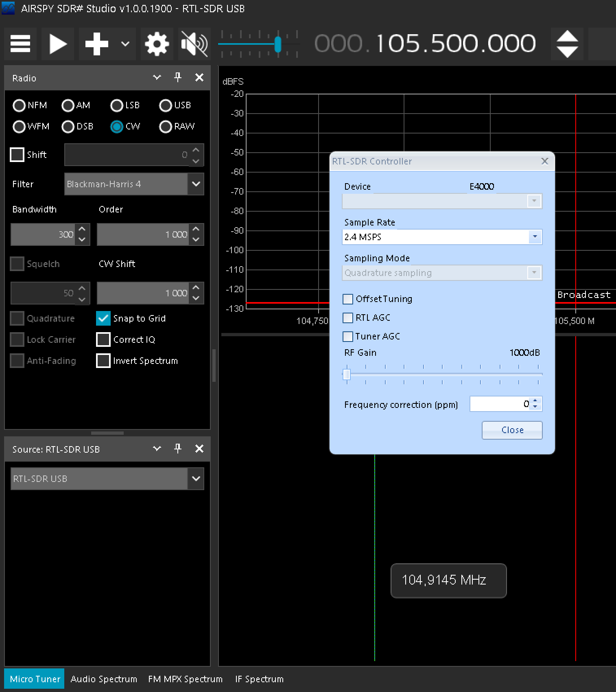Switch to Audio Spectrum tab

[104, 679]
